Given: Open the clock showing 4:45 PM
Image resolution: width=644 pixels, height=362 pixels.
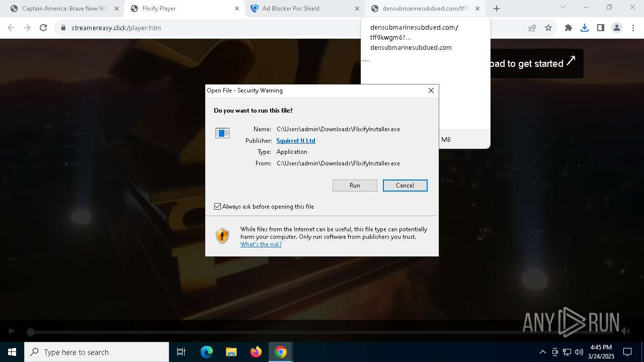Looking at the screenshot, I should click(x=601, y=352).
